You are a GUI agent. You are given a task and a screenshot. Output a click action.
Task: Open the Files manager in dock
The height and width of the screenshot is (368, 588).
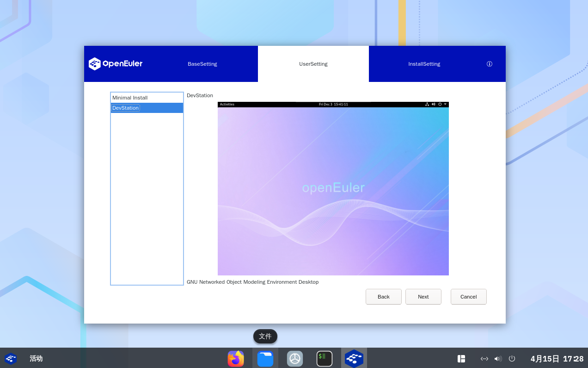(265, 359)
